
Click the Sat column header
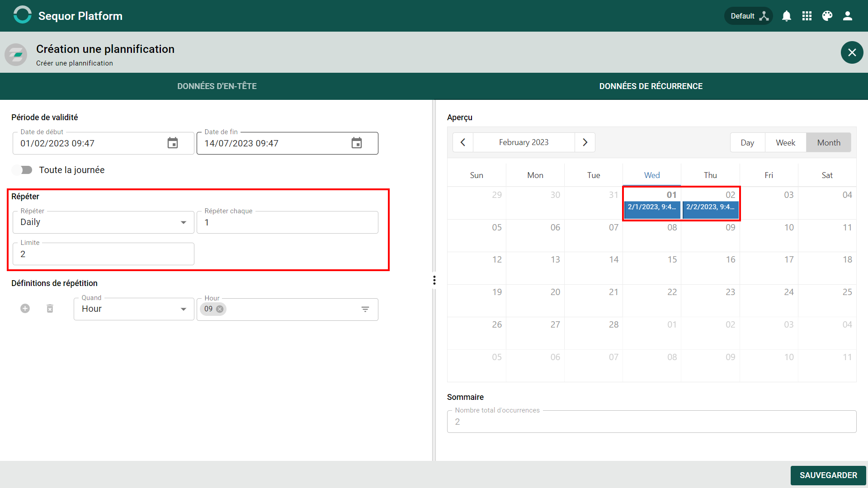[827, 175]
